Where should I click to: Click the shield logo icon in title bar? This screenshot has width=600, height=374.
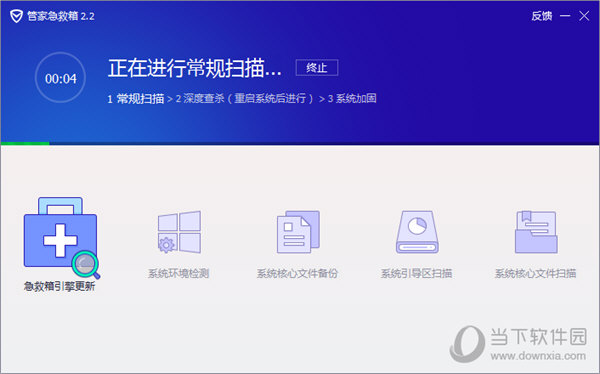click(x=16, y=16)
